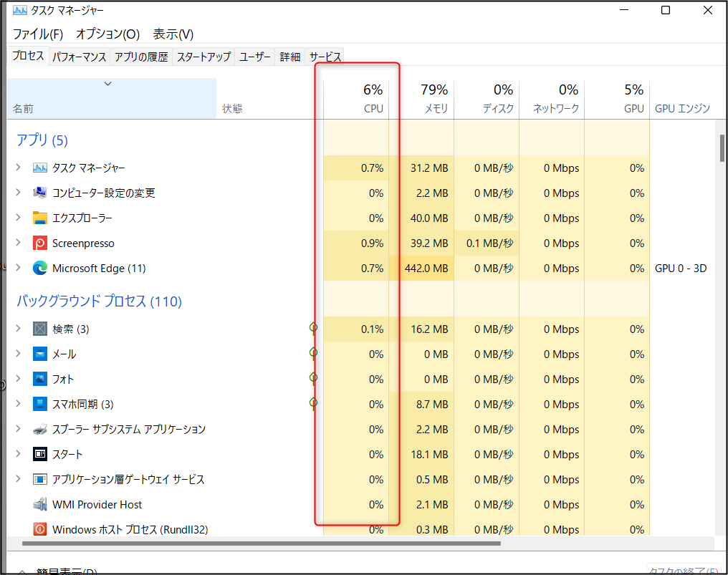
Task: Click the Task Manager icon in title bar
Action: pyautogui.click(x=19, y=10)
